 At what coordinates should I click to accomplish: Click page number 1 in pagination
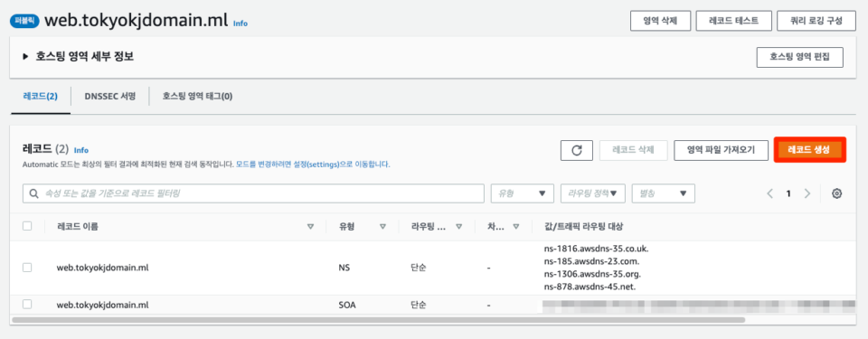click(788, 193)
